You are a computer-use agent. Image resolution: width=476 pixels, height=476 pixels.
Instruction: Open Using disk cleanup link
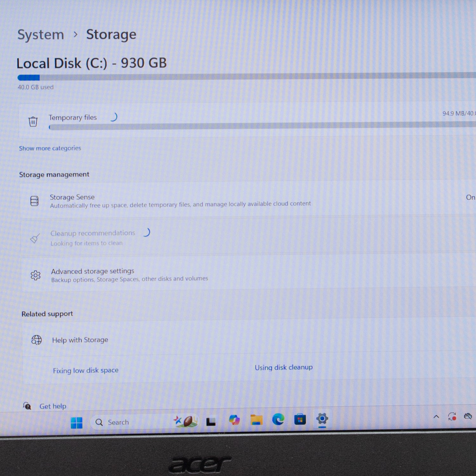[x=284, y=367]
